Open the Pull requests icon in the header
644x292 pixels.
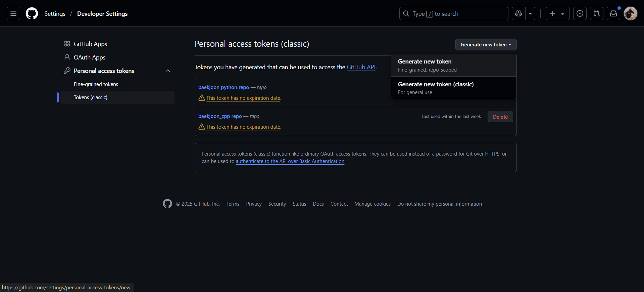[x=596, y=13]
